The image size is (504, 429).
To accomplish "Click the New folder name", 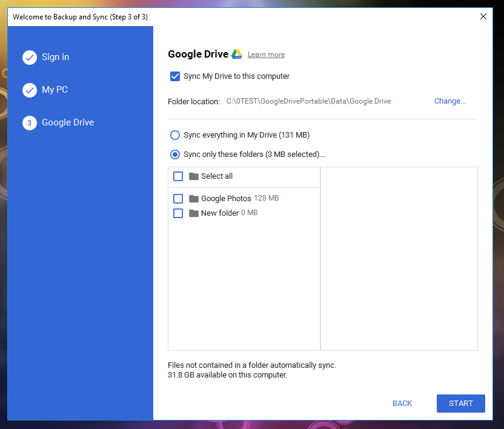I will [x=220, y=213].
